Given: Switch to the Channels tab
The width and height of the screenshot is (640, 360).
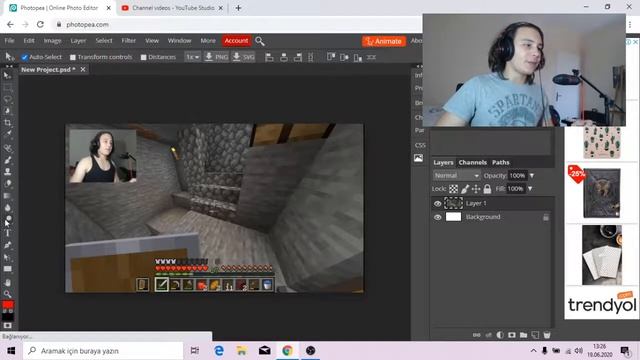Looking at the screenshot, I should pyautogui.click(x=473, y=162).
